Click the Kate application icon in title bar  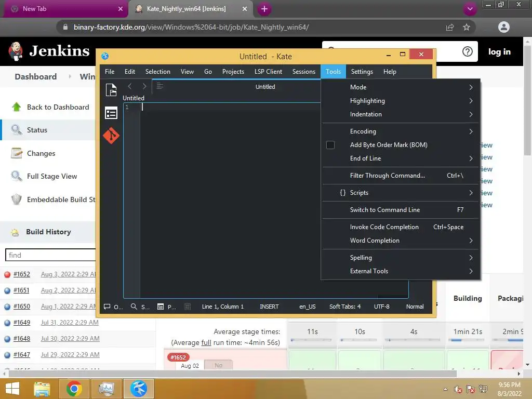(105, 56)
